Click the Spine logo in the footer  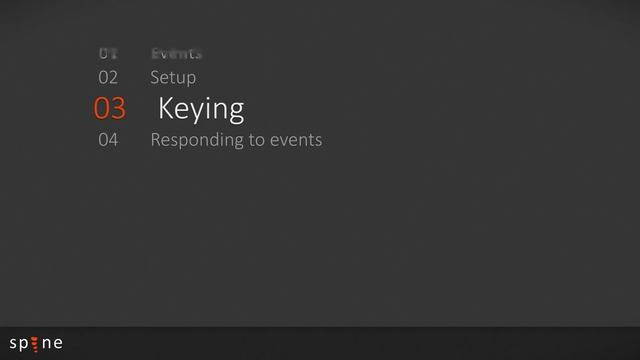(x=36, y=344)
